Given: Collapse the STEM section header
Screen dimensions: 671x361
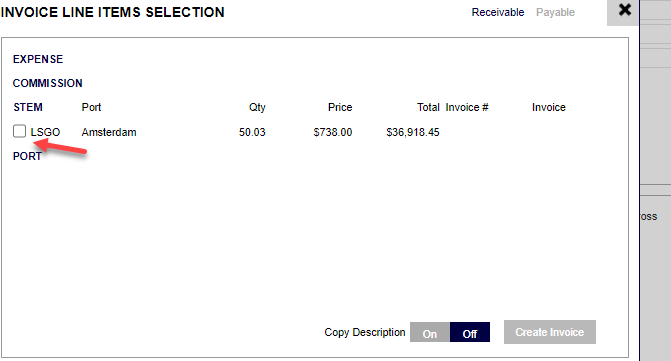Looking at the screenshot, I should coord(28,107).
